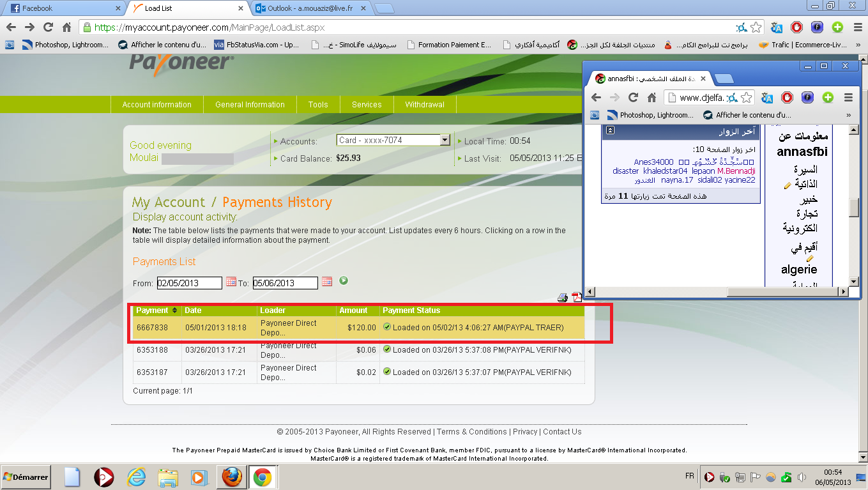Print the payments list with printer icon
Image resolution: width=868 pixels, height=490 pixels.
pyautogui.click(x=563, y=298)
